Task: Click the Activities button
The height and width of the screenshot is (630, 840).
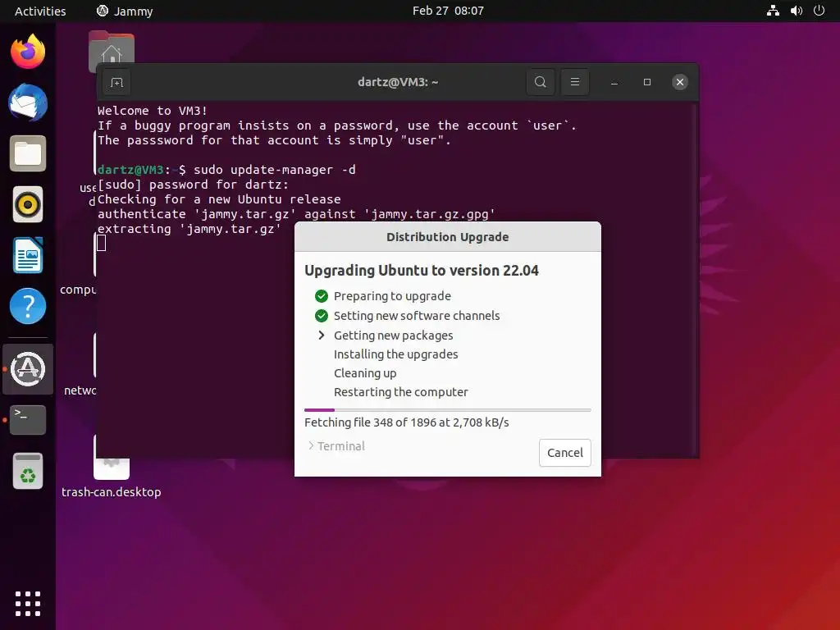Action: [x=40, y=11]
